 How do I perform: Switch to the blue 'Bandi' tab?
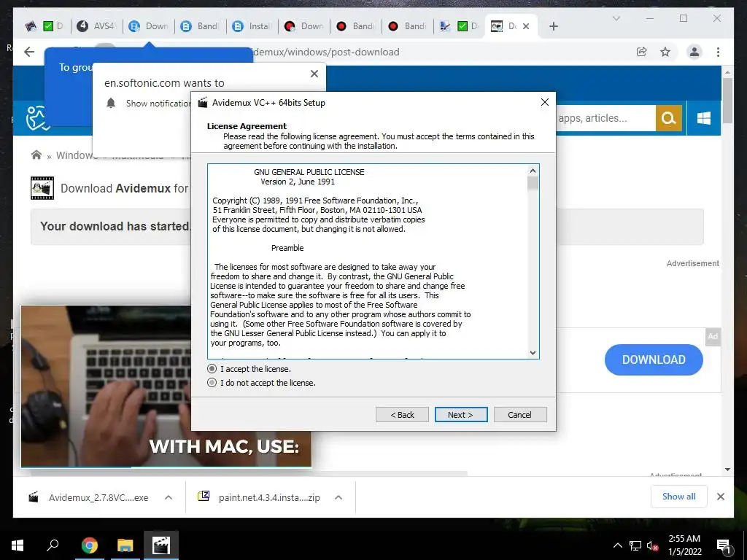(x=201, y=26)
